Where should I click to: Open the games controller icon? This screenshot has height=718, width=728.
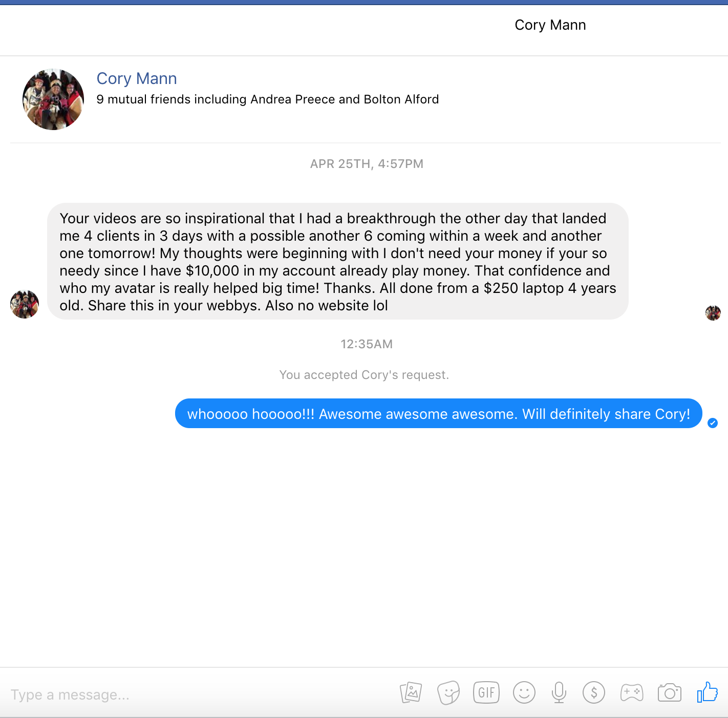(x=632, y=693)
